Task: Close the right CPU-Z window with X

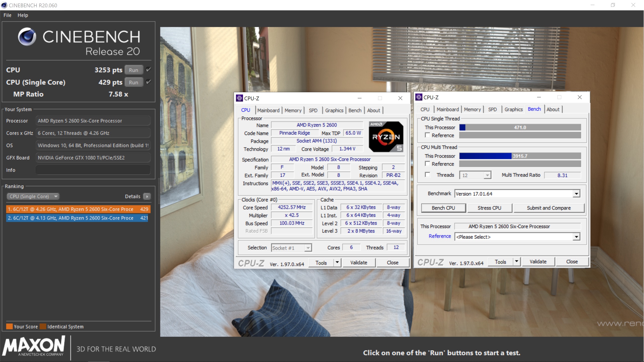Action: 580,97
